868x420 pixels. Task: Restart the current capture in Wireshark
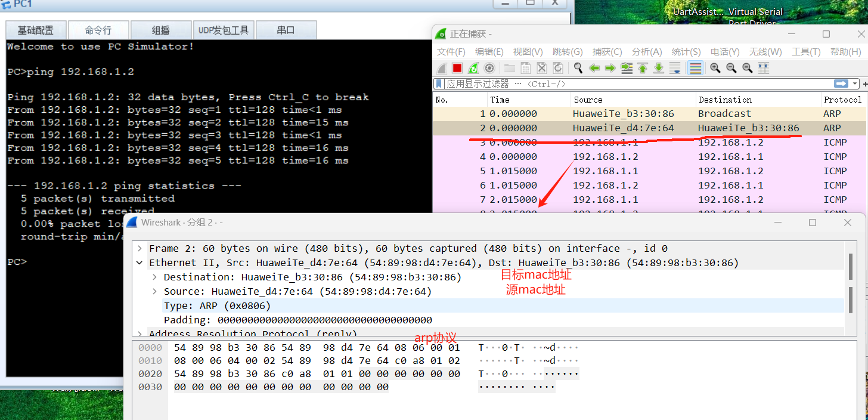click(x=473, y=68)
